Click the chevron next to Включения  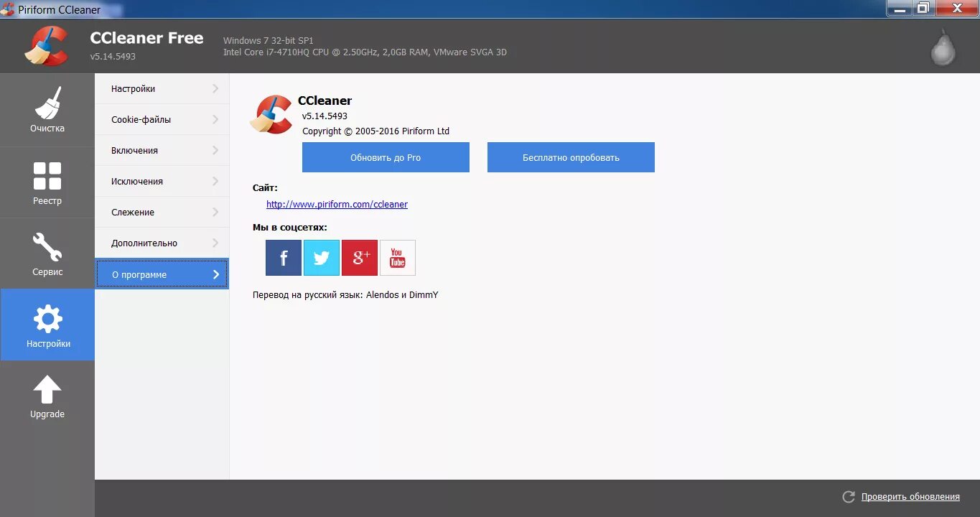tap(215, 151)
